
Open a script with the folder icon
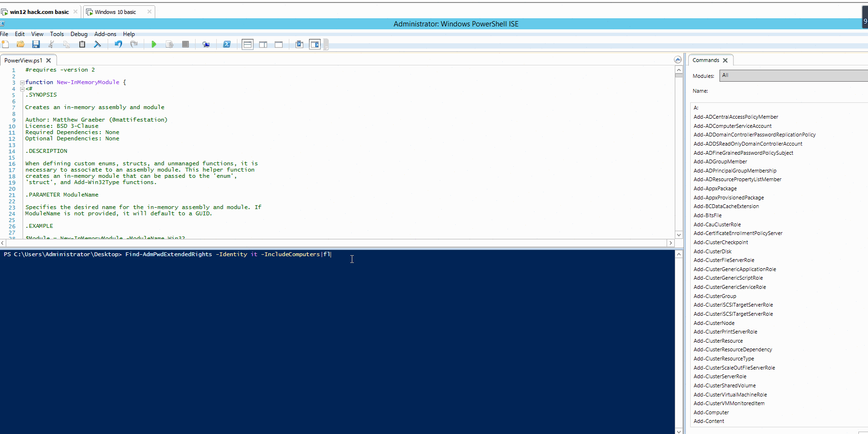21,44
